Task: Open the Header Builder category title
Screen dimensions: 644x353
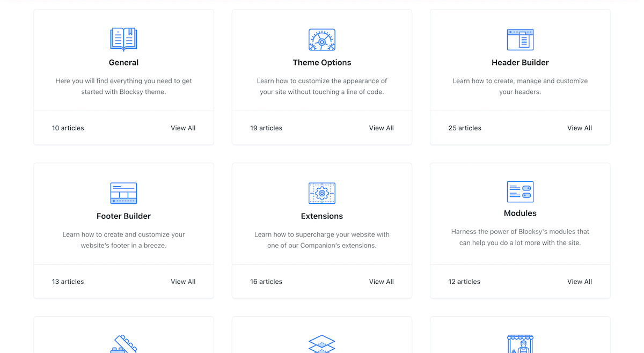Action: tap(520, 62)
